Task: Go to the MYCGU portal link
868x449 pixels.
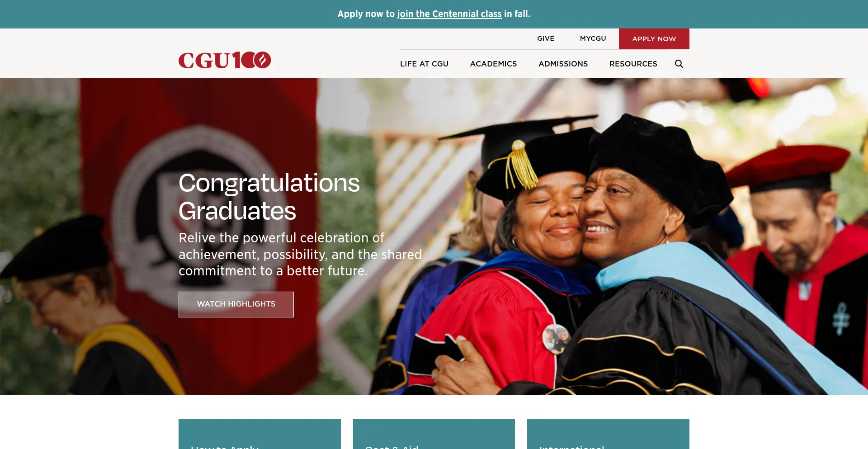Action: [593, 38]
